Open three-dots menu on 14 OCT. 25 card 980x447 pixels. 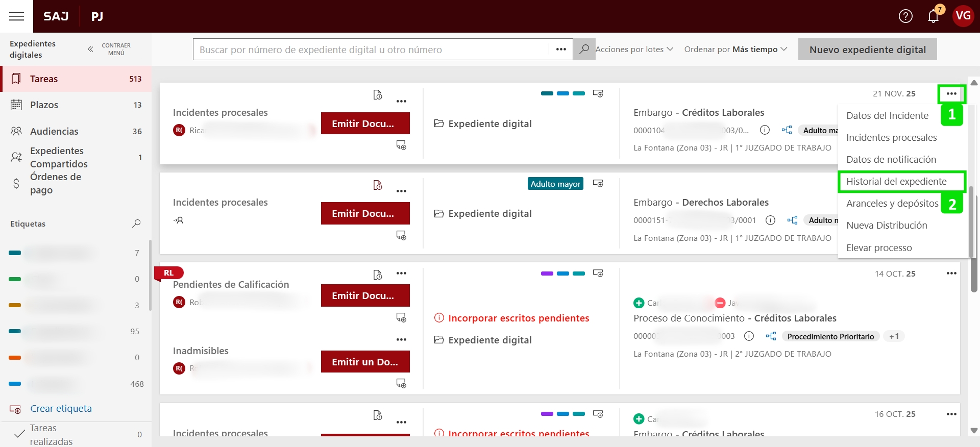coord(951,274)
